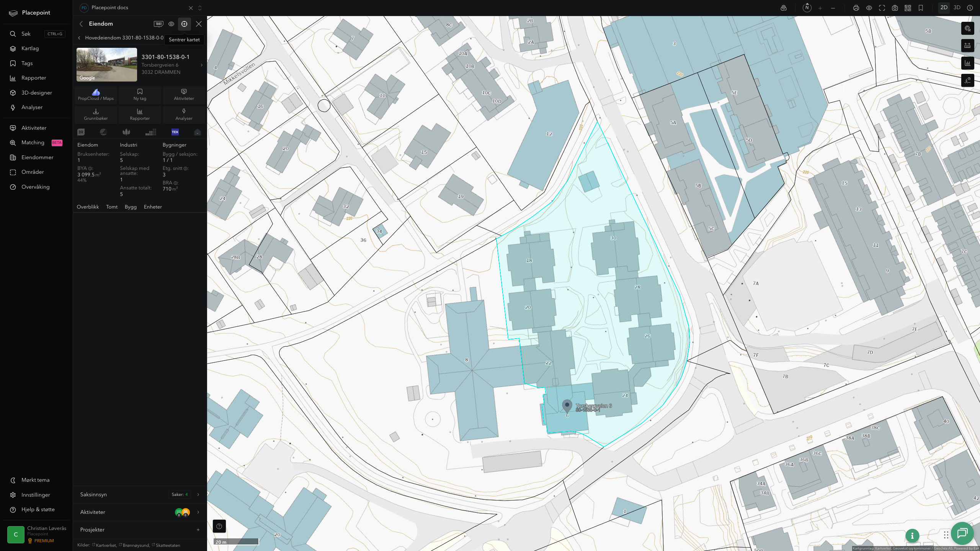This screenshot has width=980, height=551.
Task: Open the basemap gallery grid icon
Action: pyautogui.click(x=908, y=8)
